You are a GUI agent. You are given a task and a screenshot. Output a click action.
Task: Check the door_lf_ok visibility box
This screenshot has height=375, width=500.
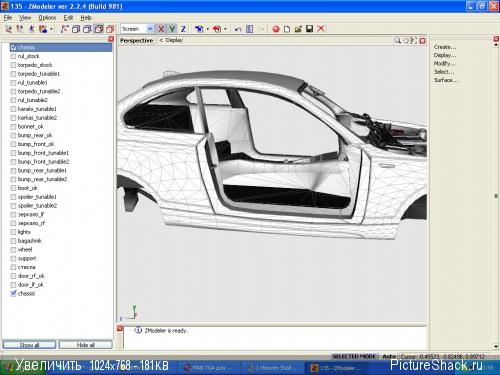13,285
